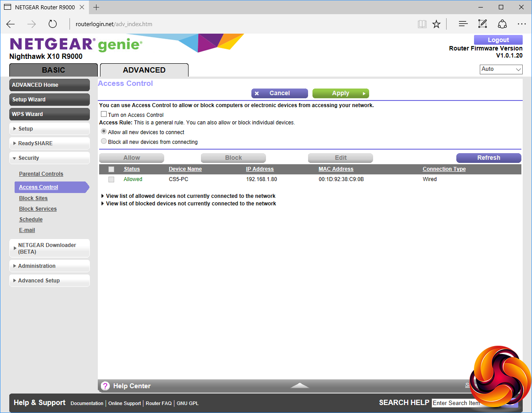Tick the CS5-PC device row checkbox
532x413 pixels.
click(x=111, y=179)
